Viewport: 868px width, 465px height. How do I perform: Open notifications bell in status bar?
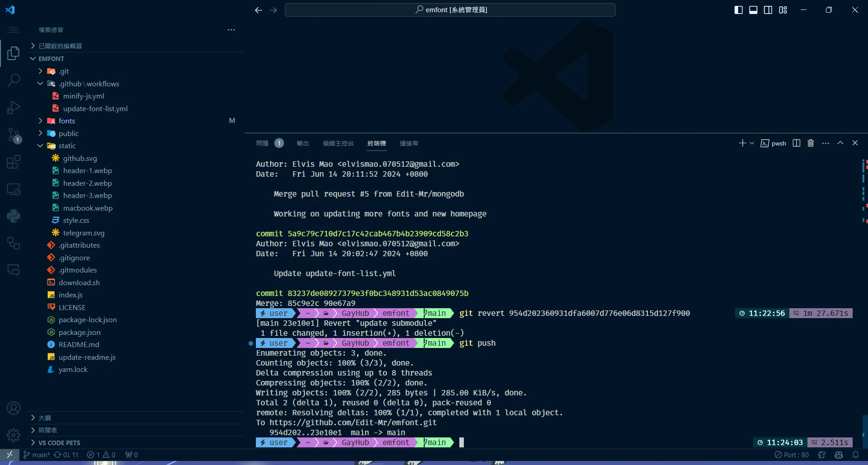[x=856, y=455]
